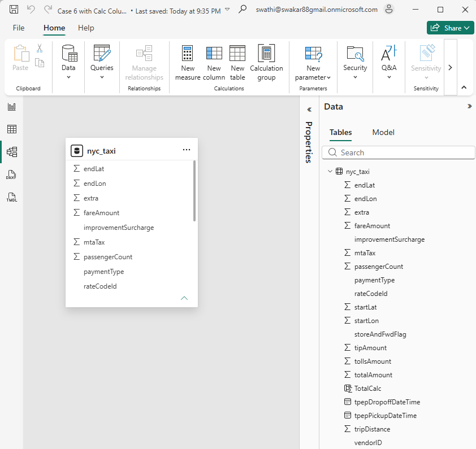Viewport: 476px width, 449px height.
Task: Switch to the Tables tab in Data pane
Action: tap(341, 133)
